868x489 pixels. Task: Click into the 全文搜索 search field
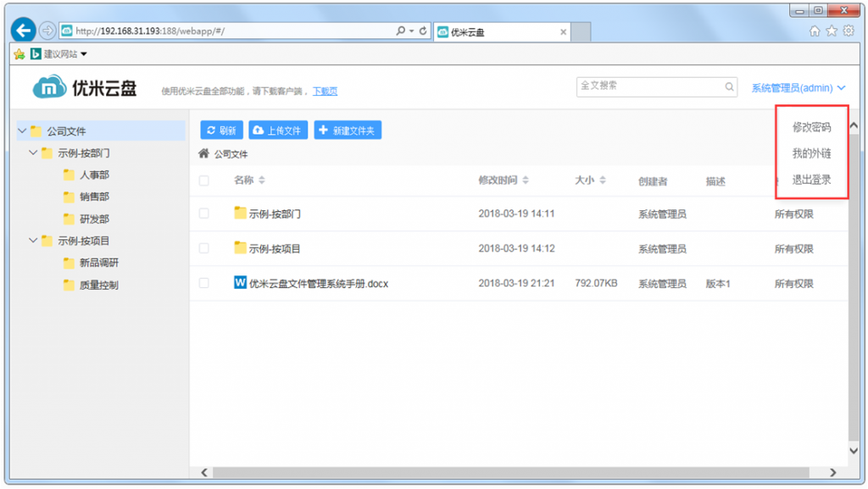[x=648, y=86]
